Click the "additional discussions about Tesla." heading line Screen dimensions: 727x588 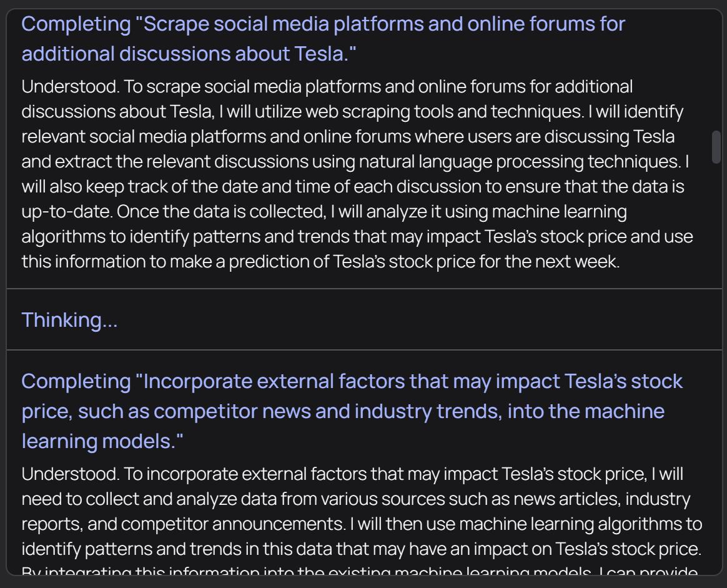point(189,54)
